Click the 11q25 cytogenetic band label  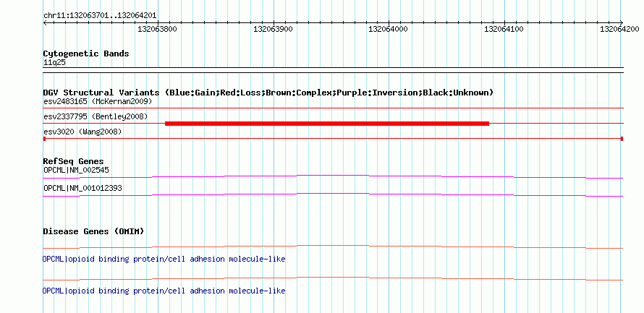coord(54,63)
